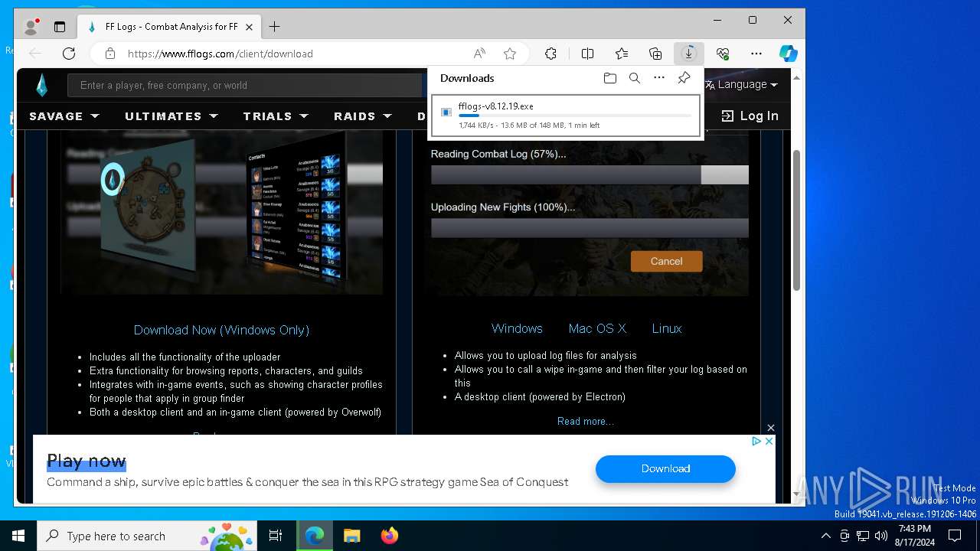980x551 pixels.
Task: Click the orange Cancel button
Action: point(666,261)
